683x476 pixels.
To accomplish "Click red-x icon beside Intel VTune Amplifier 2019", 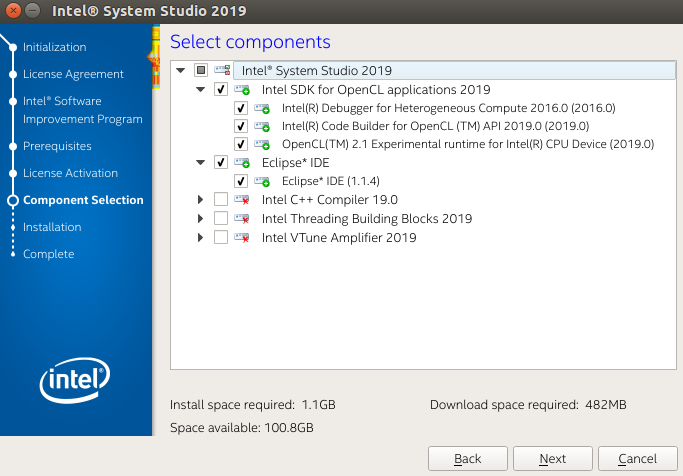I will [x=242, y=237].
